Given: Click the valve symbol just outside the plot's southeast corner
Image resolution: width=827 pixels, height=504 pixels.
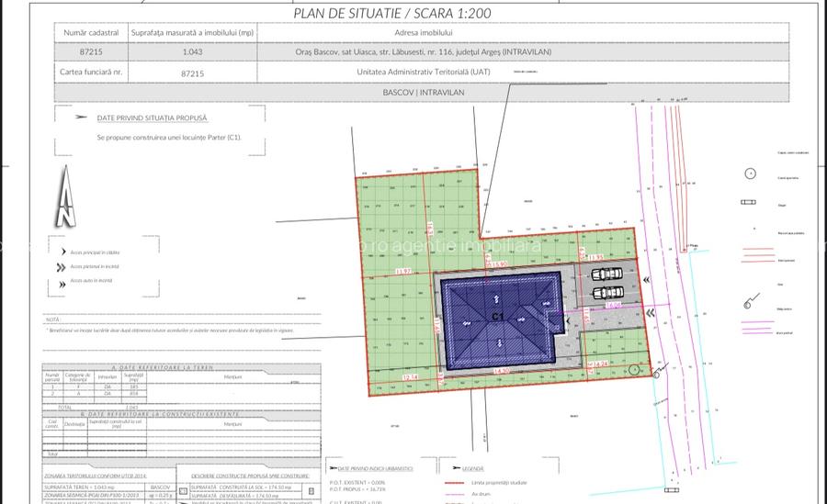Looking at the screenshot, I should pyautogui.click(x=660, y=371).
